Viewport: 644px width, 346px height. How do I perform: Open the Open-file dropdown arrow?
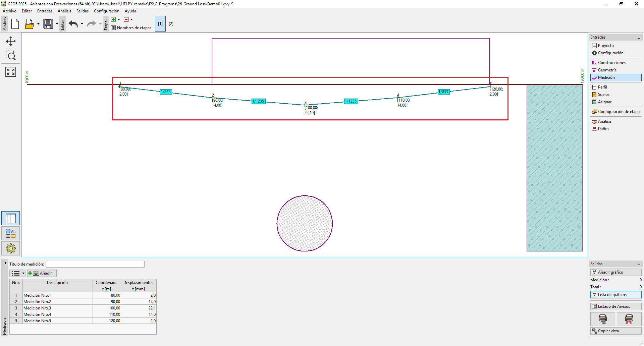(38, 24)
